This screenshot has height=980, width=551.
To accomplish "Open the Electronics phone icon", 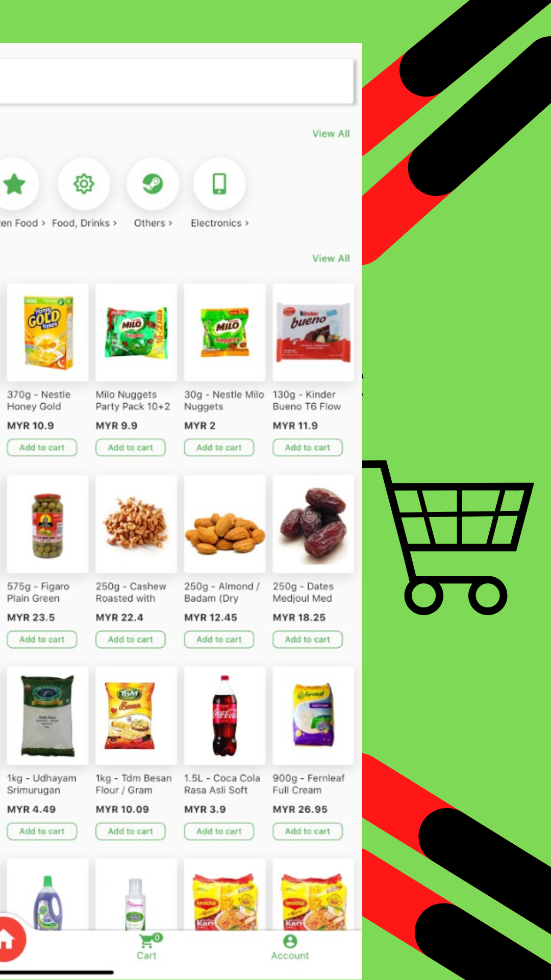I will [219, 184].
